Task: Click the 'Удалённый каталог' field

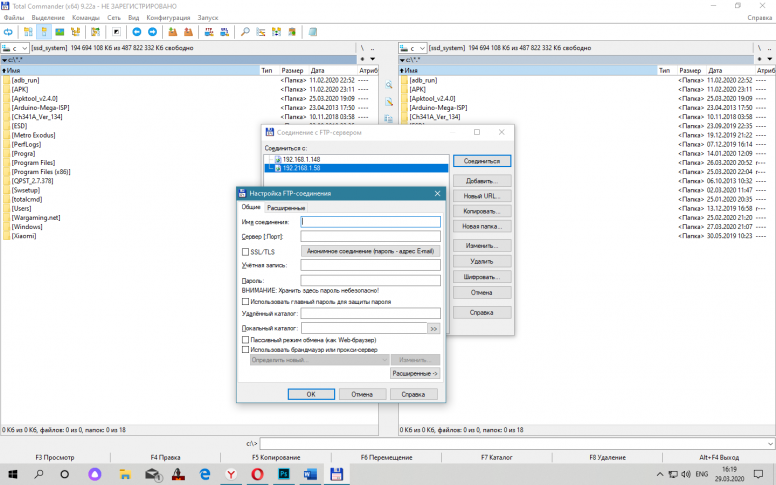Action: [370, 313]
